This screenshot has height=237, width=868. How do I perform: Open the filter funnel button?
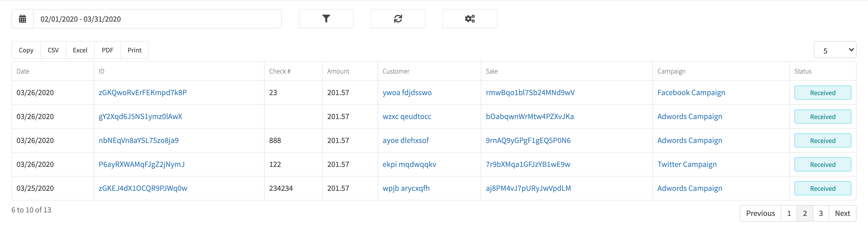[326, 19]
